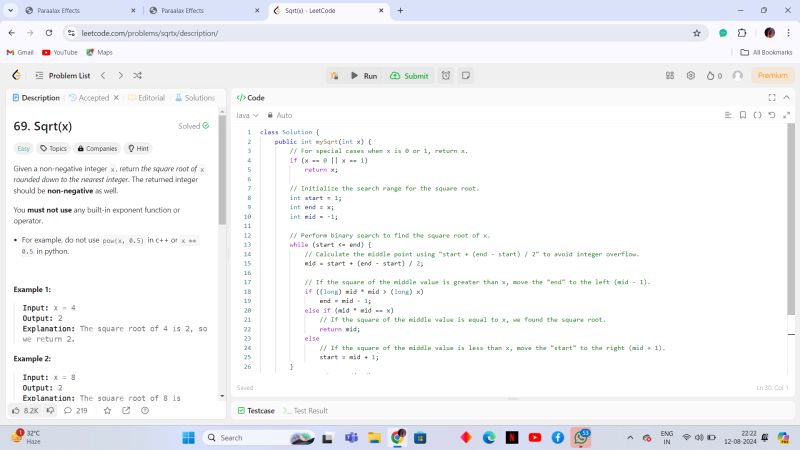Image resolution: width=800 pixels, height=450 pixels.
Task: Expand the Companies tag
Action: 97,148
